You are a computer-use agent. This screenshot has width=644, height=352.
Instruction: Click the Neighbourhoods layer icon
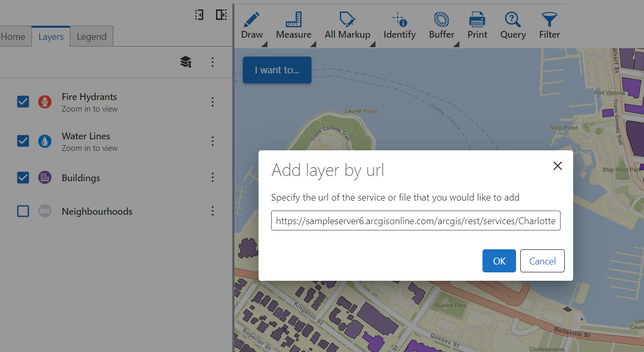45,211
